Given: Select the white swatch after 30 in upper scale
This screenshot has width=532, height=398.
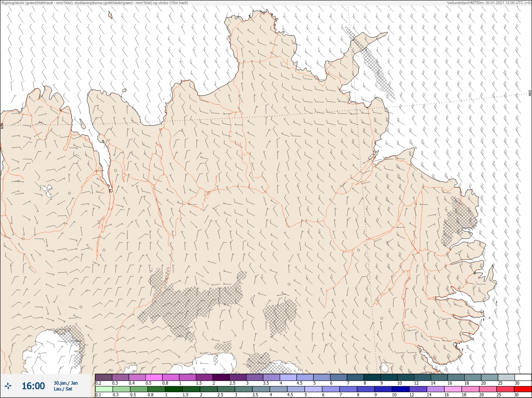Looking at the screenshot, I should coord(523,377).
